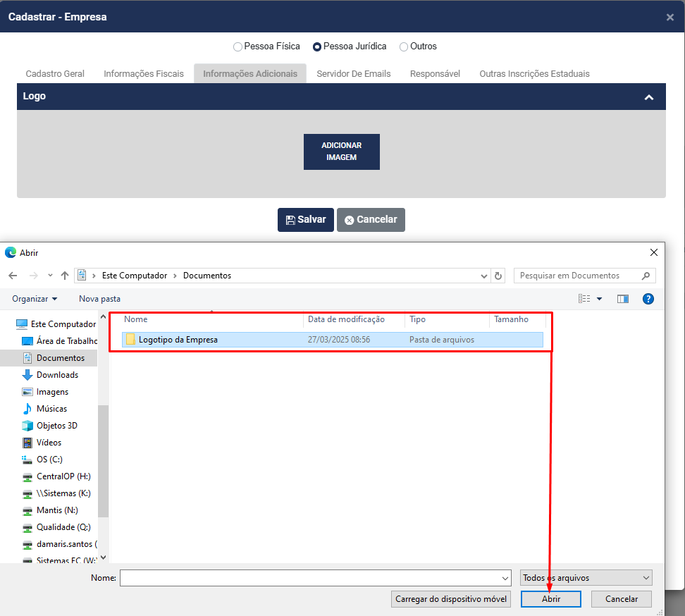
Task: Click the Adicionar Imagem button
Action: tap(342, 152)
